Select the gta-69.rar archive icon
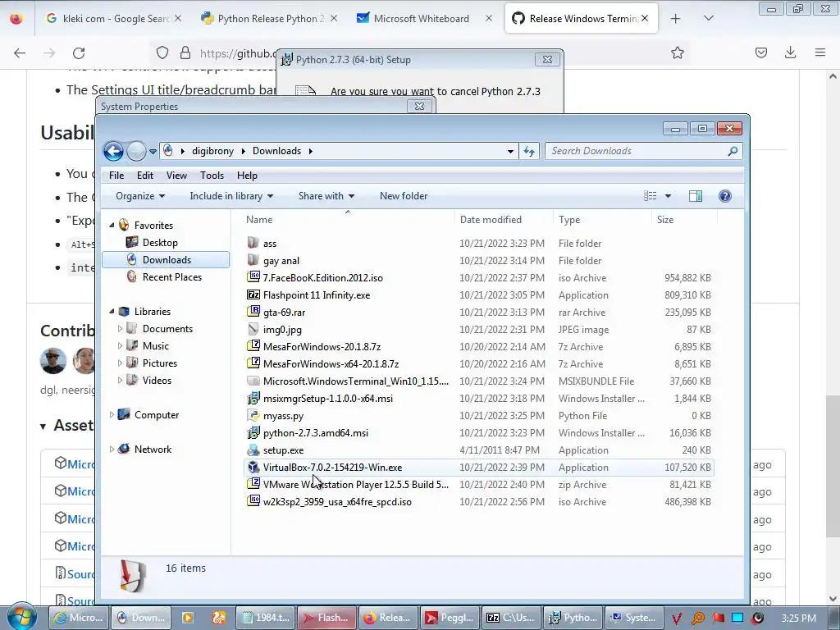The image size is (840, 630). (253, 312)
